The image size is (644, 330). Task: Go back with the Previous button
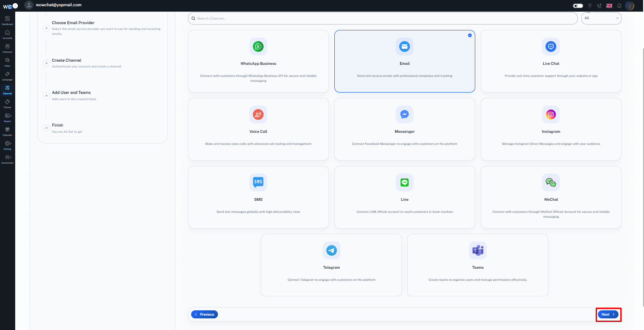(205, 315)
